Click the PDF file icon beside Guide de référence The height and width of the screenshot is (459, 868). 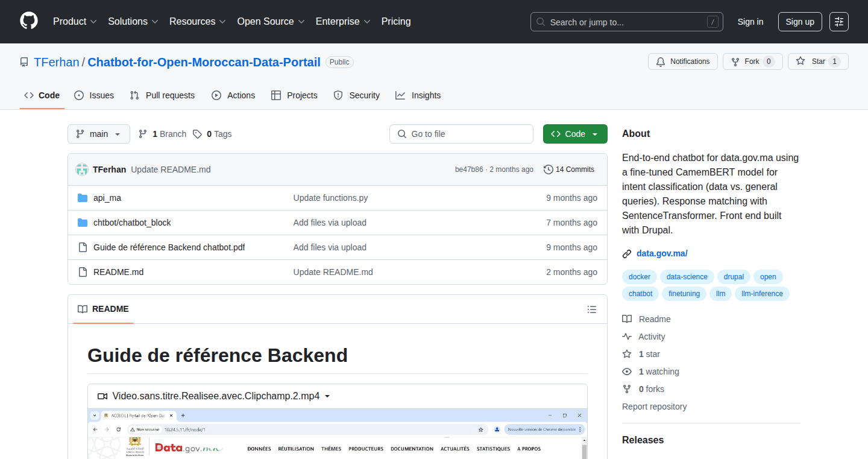pos(83,247)
